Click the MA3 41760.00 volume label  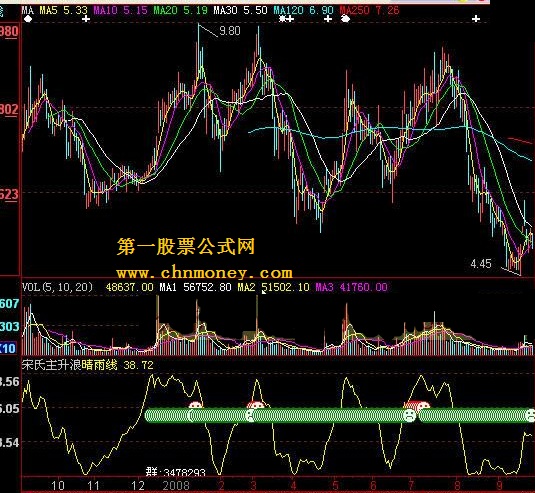[351, 287]
